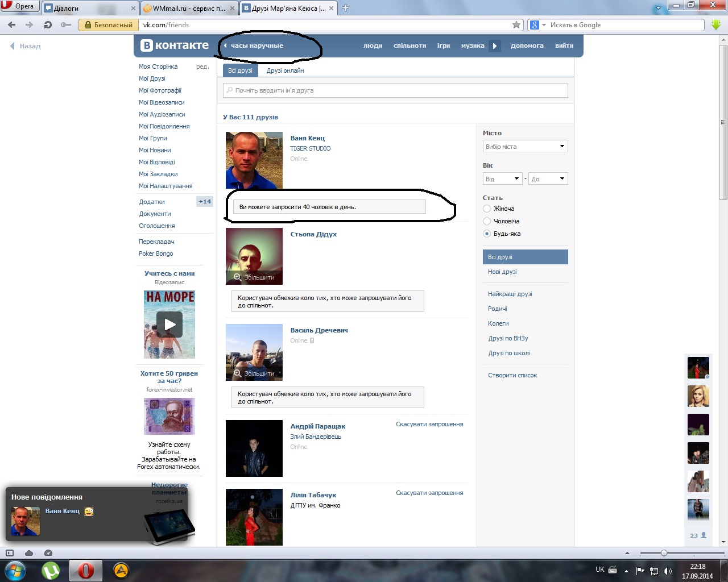
Task: Click the mobile icon beside Василь Дречевич's Online status
Action: [312, 340]
